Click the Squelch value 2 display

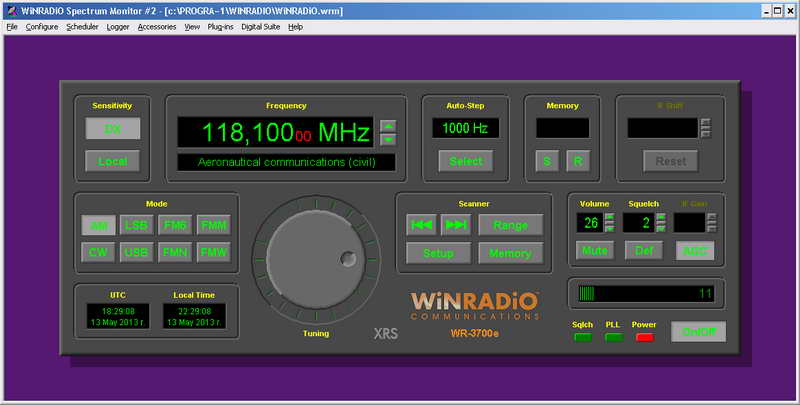pyautogui.click(x=639, y=223)
